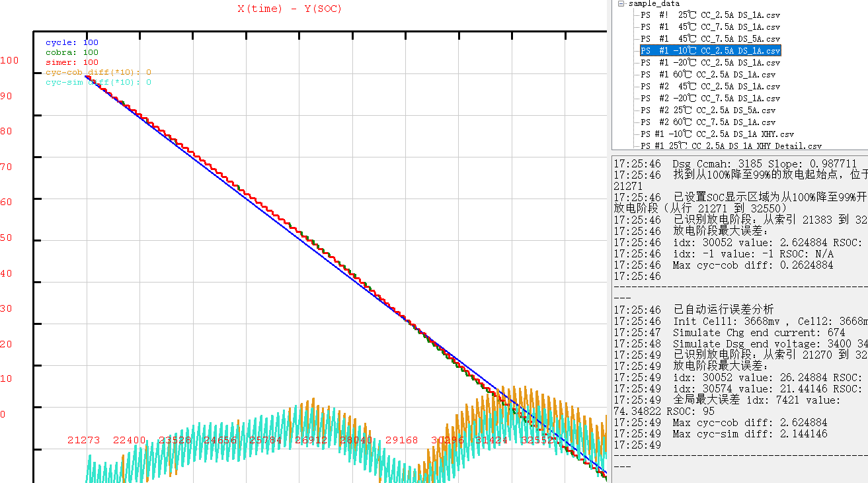Image resolution: width=868 pixels, height=483 pixels.
Task: Click log line 'Dsg Ccmah: 3185 Slope: 0.987711'
Action: pyautogui.click(x=735, y=163)
